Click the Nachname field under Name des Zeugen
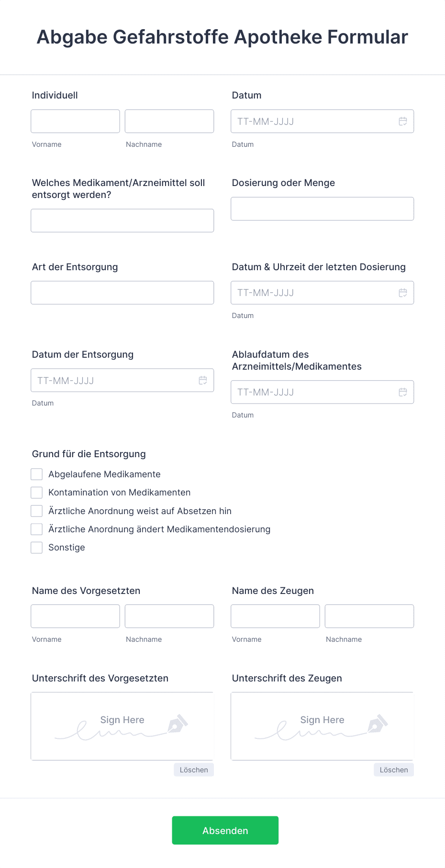 click(x=369, y=616)
